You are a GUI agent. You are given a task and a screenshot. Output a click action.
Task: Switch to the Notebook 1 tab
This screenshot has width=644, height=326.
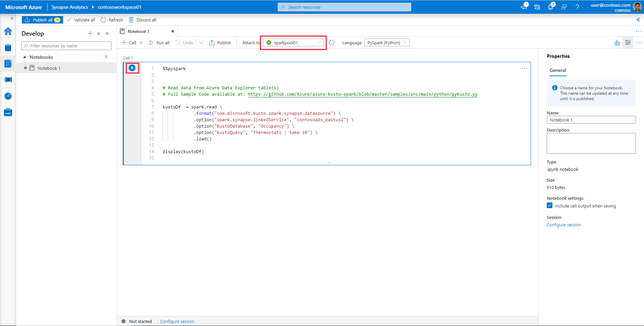[138, 32]
